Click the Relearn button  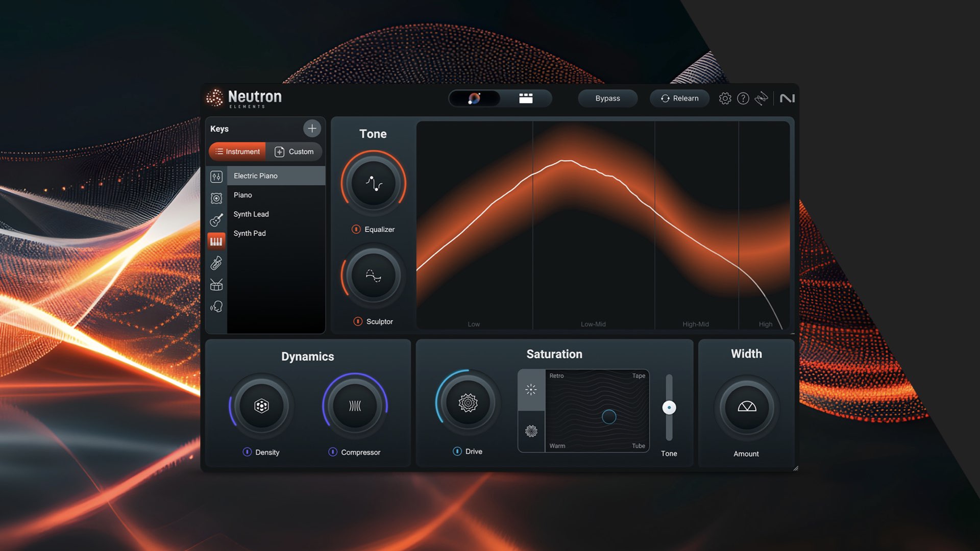pyautogui.click(x=679, y=98)
